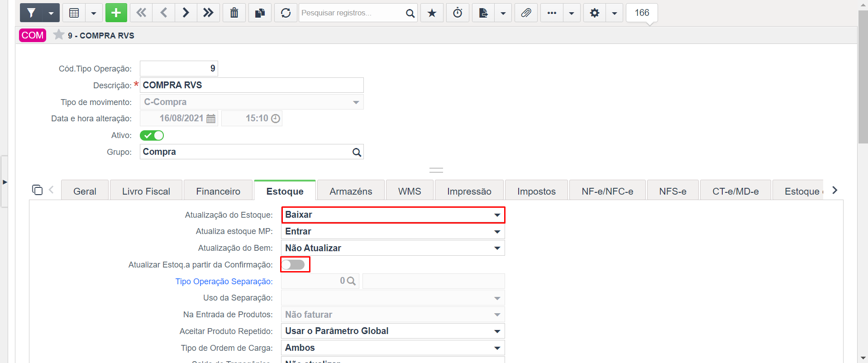Switch to the Armazéns tab
Viewport: 868px width, 363px height.
tap(351, 191)
